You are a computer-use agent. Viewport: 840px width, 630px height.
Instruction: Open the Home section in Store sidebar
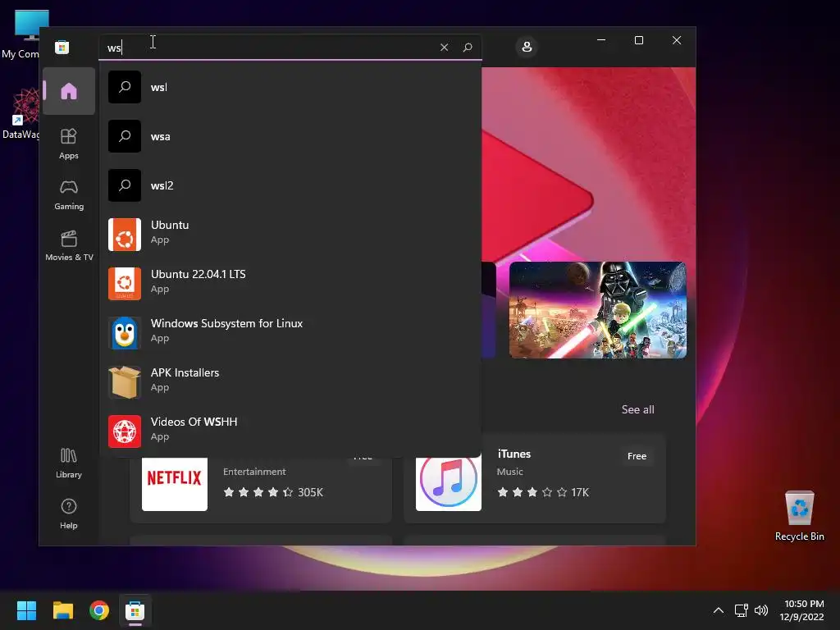pos(69,91)
